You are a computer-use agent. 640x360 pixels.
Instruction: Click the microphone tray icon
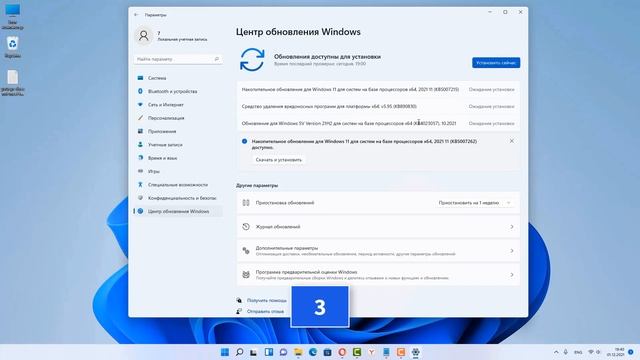click(x=566, y=352)
